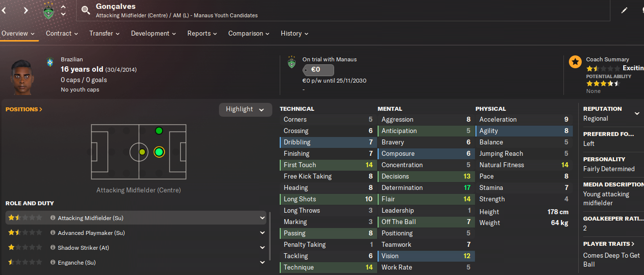Screen dimensions: 644x275
Task: Expand the Reputation section chevron
Action: (x=637, y=113)
